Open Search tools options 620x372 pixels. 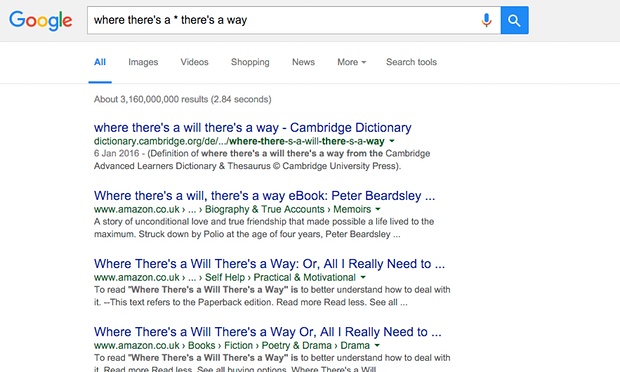pyautogui.click(x=411, y=62)
